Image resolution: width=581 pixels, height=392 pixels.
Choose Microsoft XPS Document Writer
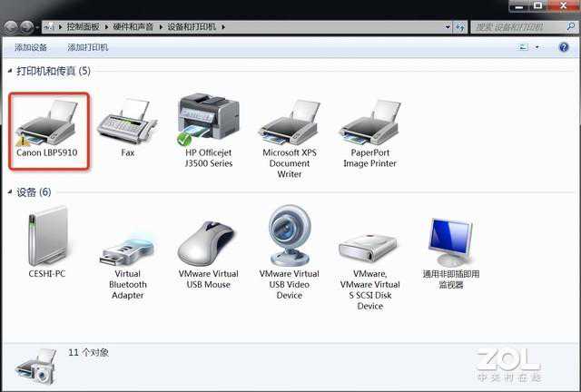pos(289,127)
